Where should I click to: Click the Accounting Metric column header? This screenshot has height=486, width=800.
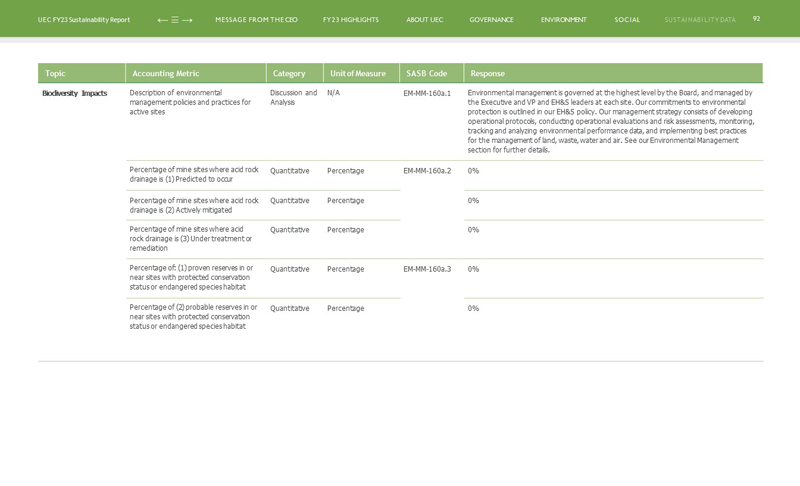[166, 73]
